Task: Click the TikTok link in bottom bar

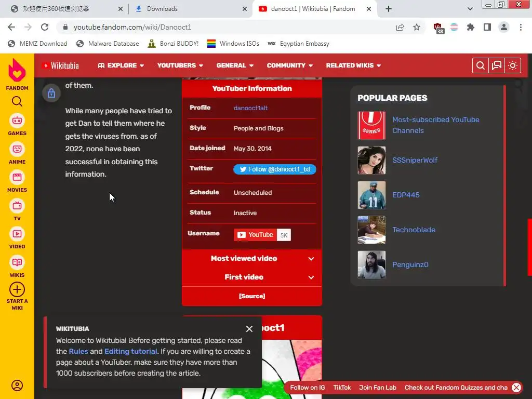Action: [x=342, y=388]
